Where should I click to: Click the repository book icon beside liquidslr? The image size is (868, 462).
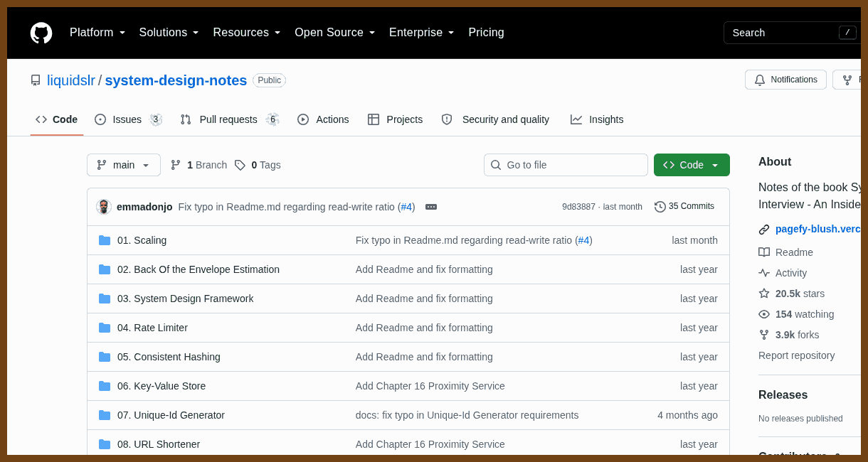coord(36,80)
